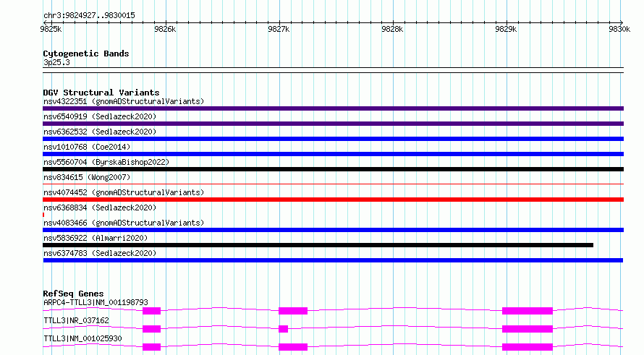Screen dimensions: 644x355
Task: Open gene label ARPC4-TTLL3|NM_001198793
Action: tap(96, 302)
